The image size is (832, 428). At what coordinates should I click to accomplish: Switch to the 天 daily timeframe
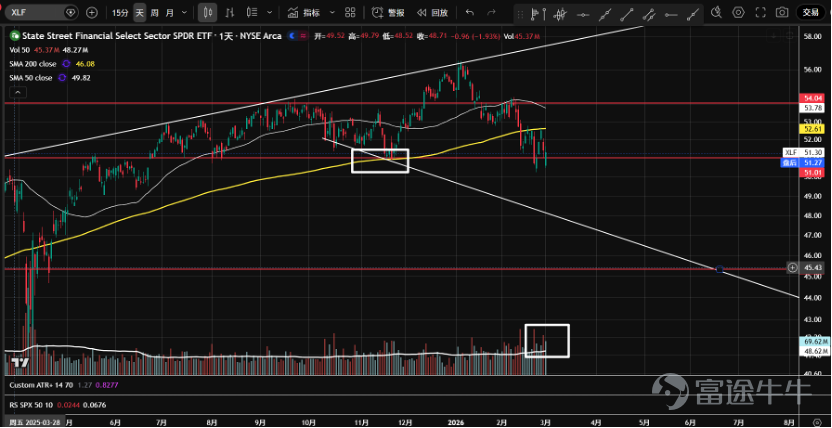pos(139,12)
